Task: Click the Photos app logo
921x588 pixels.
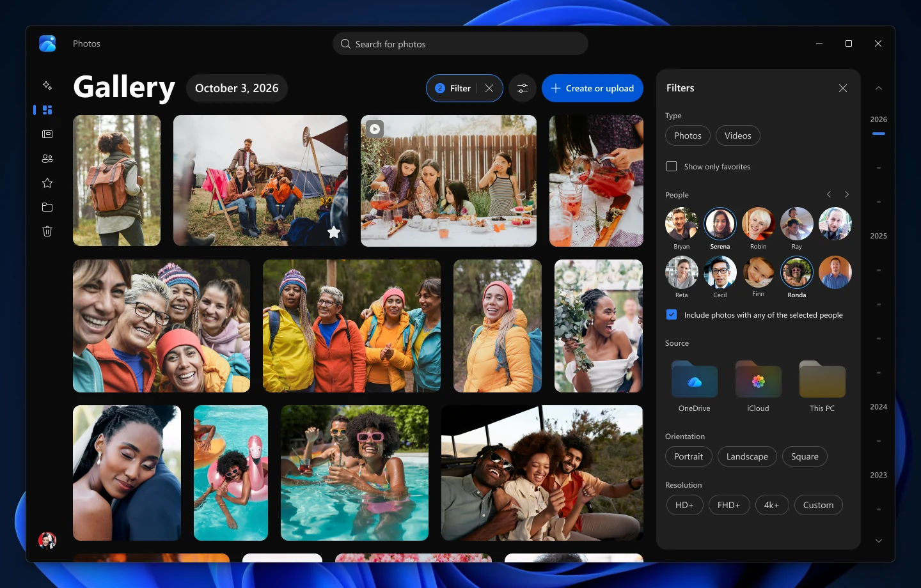Action: [47, 43]
